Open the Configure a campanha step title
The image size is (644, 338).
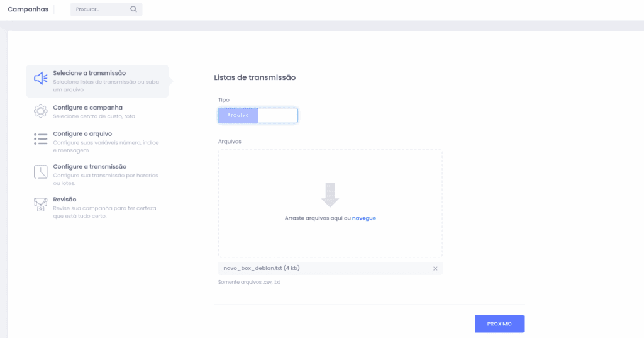point(87,108)
